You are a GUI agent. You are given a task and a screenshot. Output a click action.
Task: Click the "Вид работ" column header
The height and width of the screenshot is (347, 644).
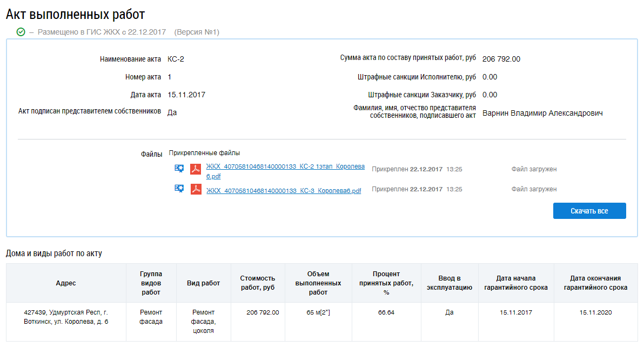pos(203,283)
